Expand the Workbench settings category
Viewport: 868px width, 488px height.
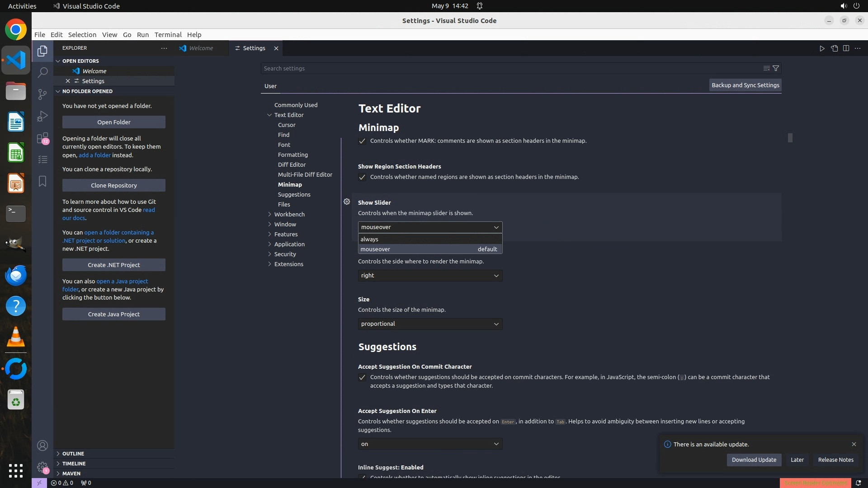(x=289, y=214)
